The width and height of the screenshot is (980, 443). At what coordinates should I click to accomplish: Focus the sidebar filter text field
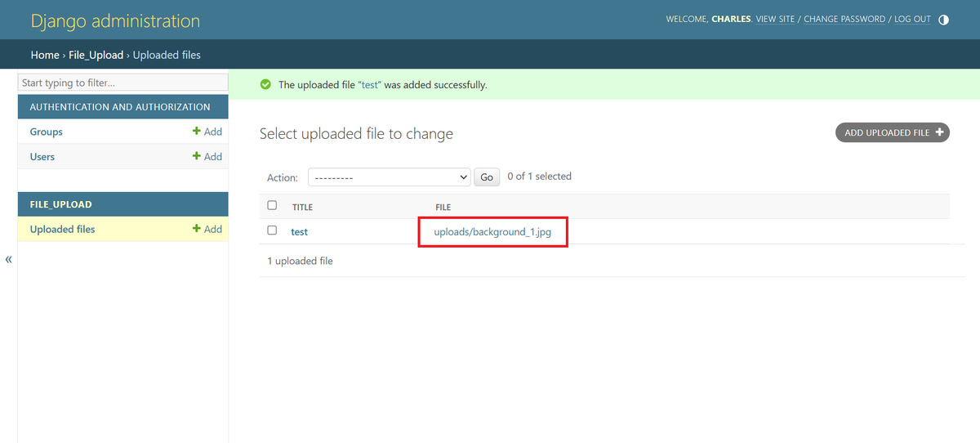click(122, 83)
